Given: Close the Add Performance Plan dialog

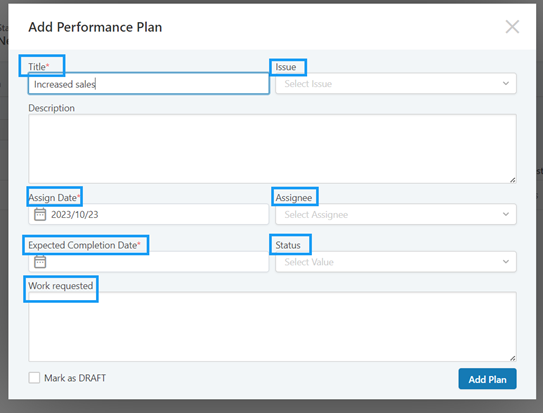Looking at the screenshot, I should (x=512, y=27).
